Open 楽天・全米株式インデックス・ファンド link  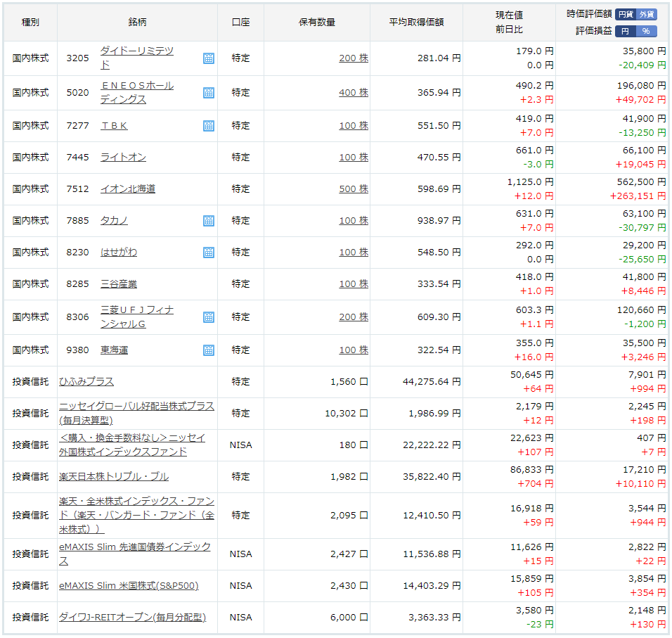(136, 516)
